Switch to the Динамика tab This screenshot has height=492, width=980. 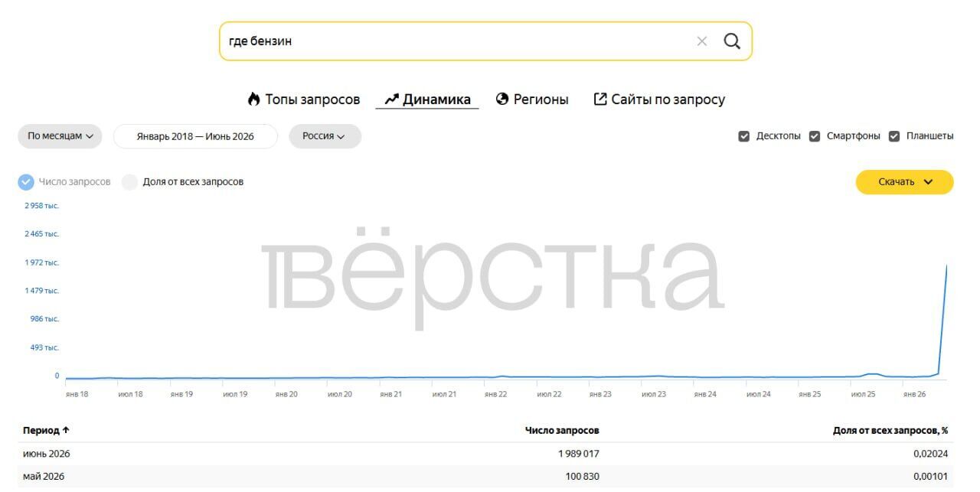pyautogui.click(x=427, y=99)
